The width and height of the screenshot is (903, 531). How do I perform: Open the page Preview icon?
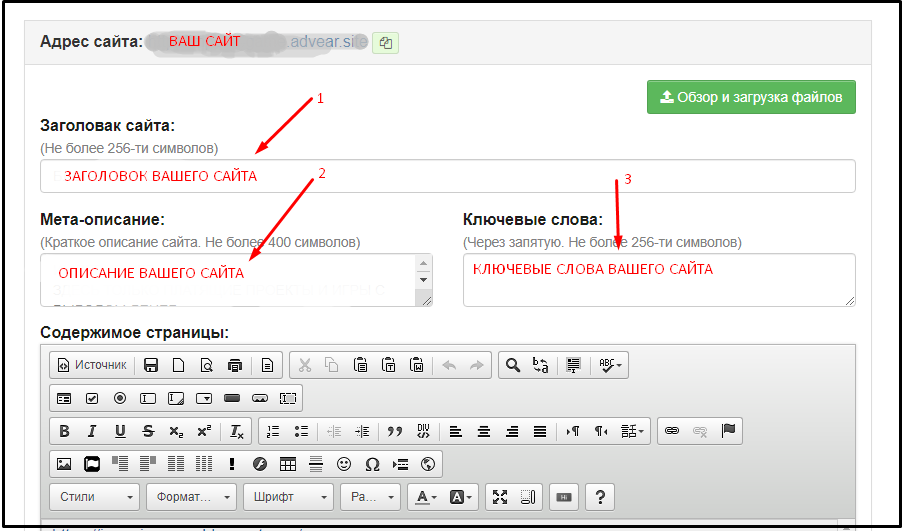207,365
